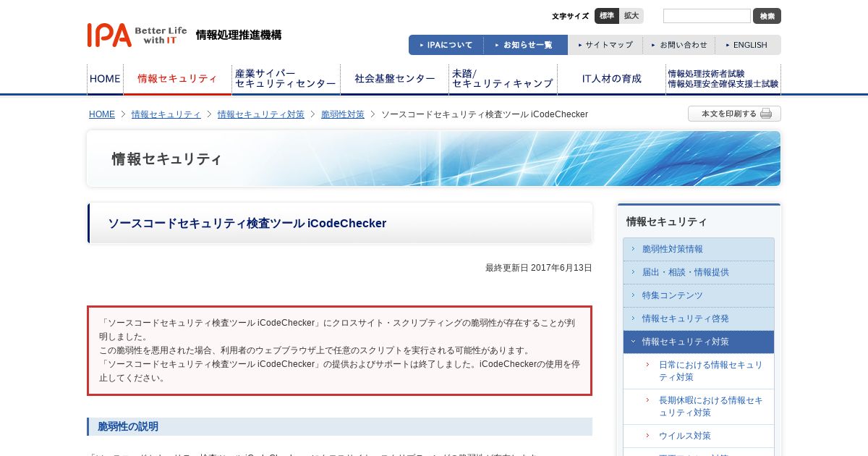The height and width of the screenshot is (456, 868).
Task: Click the red-bordered vulnerability notice box
Action: point(339,350)
